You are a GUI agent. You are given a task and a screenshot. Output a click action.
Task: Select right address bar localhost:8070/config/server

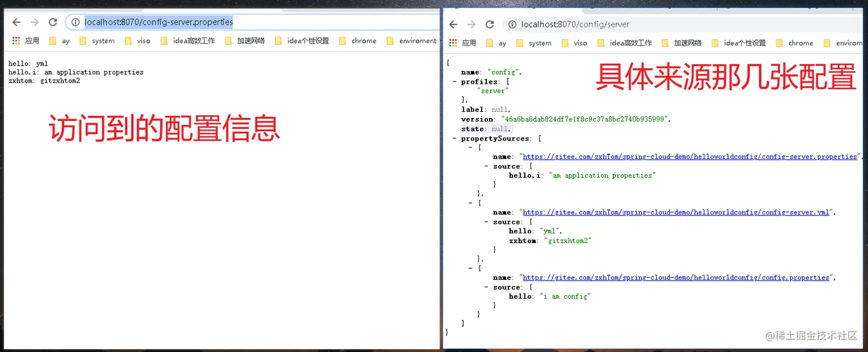click(x=575, y=25)
